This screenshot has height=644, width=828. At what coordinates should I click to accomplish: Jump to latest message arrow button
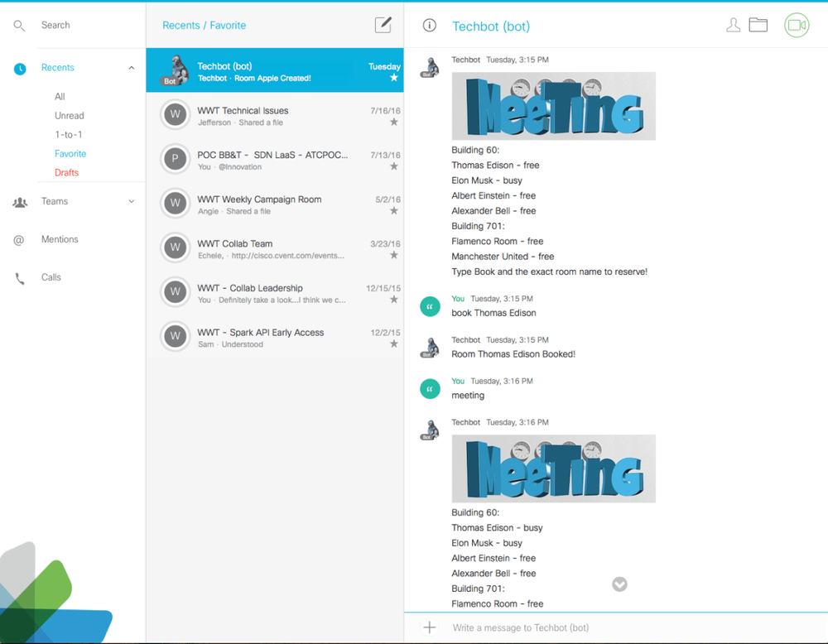pyautogui.click(x=619, y=584)
